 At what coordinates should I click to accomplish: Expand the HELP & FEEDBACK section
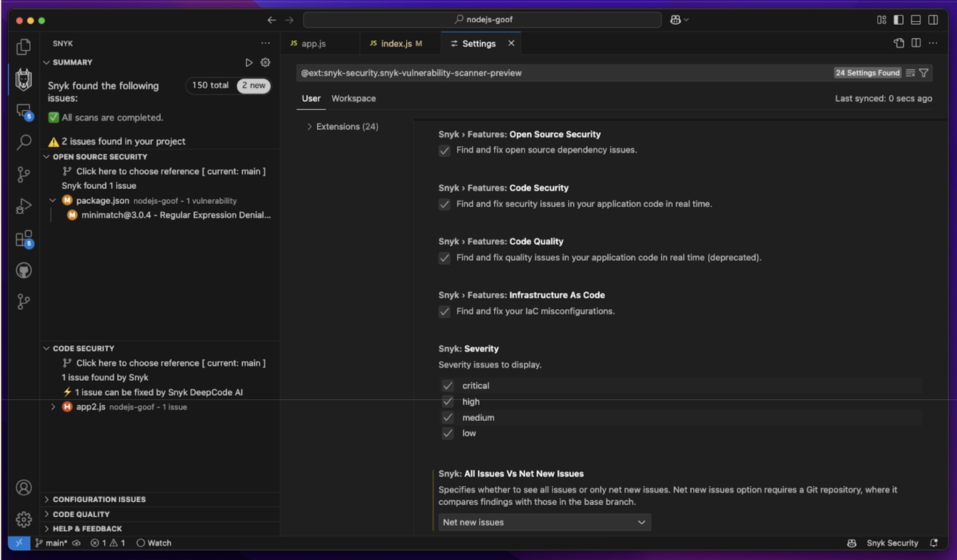pyautogui.click(x=46, y=529)
